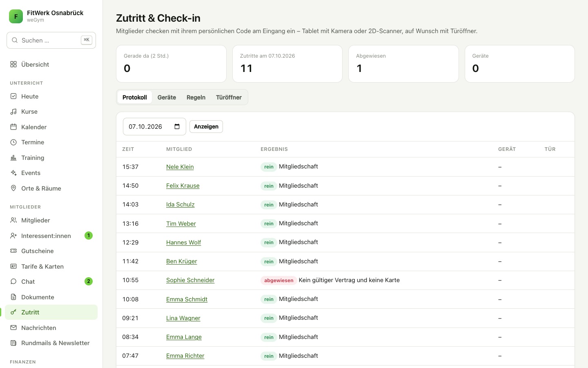Switch to the Regeln tab
The width and height of the screenshot is (588, 368).
click(196, 97)
